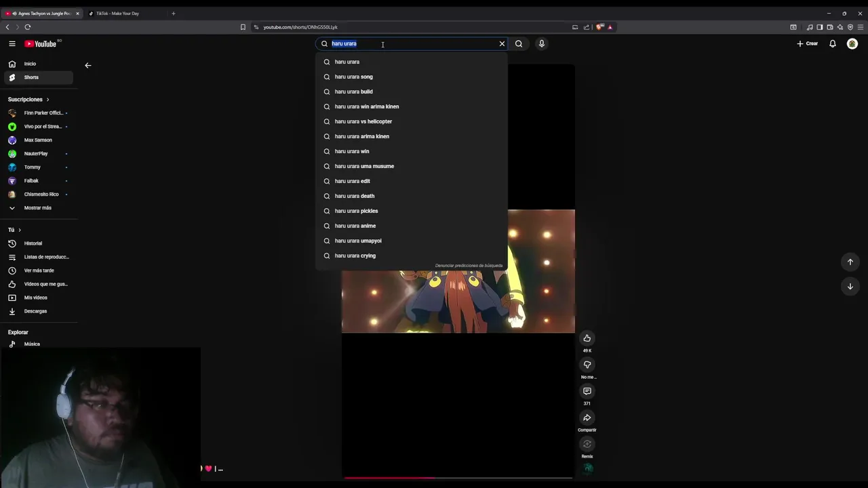Start voice search with the microphone
This screenshot has height=488, width=868.
tap(541, 43)
